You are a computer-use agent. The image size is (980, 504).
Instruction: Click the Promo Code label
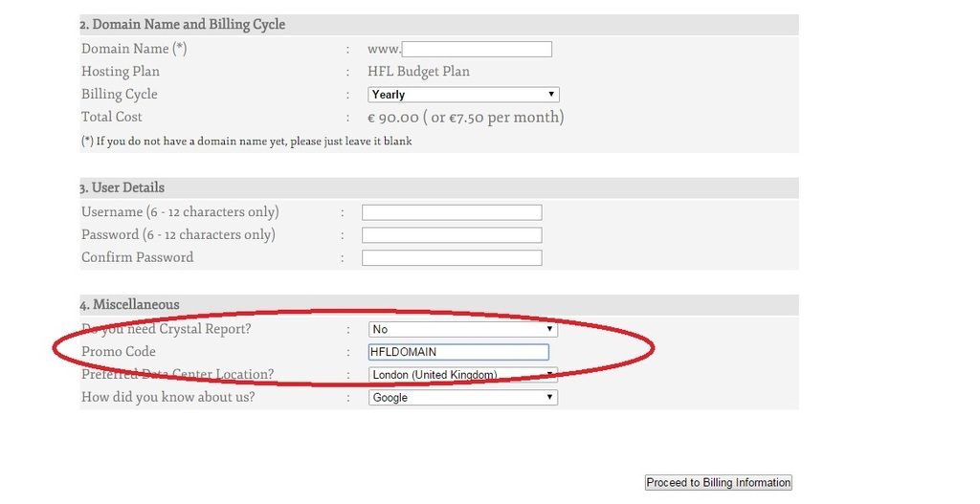pos(119,352)
